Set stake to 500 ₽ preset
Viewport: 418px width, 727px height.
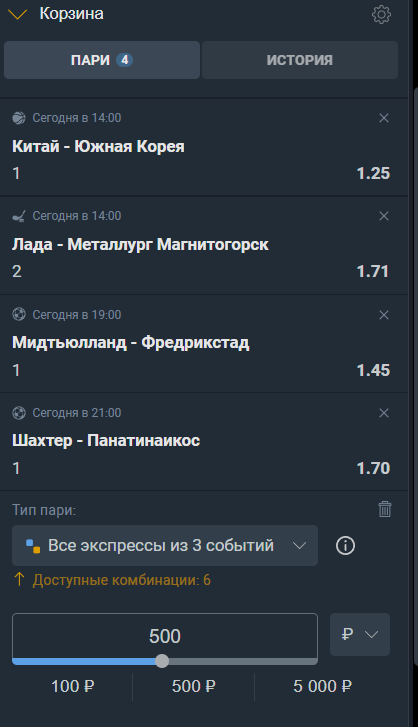point(194,686)
